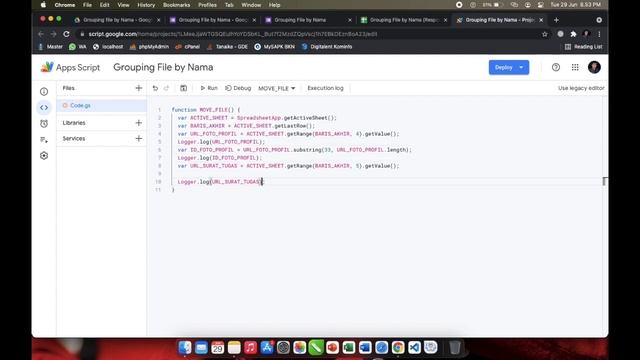Viewport: 640px width, 360px height.
Task: Open the cPanel bookmark
Action: 187,47
